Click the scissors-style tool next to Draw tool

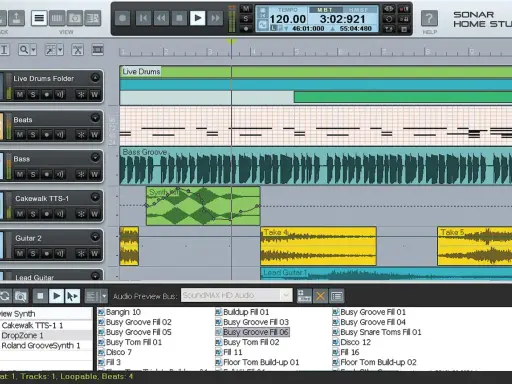click(x=77, y=50)
